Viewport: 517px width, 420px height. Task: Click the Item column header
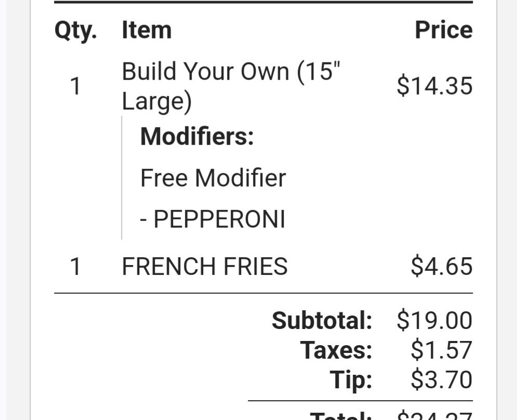click(x=147, y=30)
